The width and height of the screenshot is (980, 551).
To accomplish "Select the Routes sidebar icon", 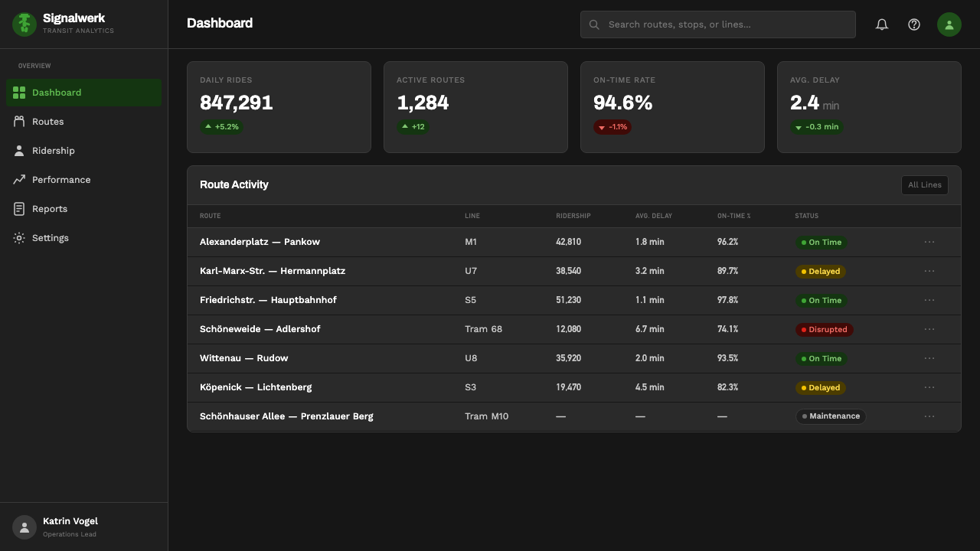I will (19, 122).
